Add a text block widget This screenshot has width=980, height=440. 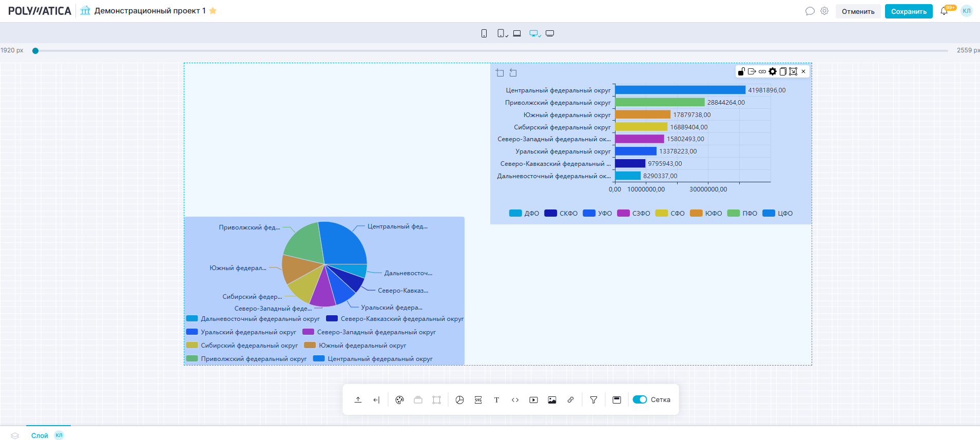tap(496, 400)
